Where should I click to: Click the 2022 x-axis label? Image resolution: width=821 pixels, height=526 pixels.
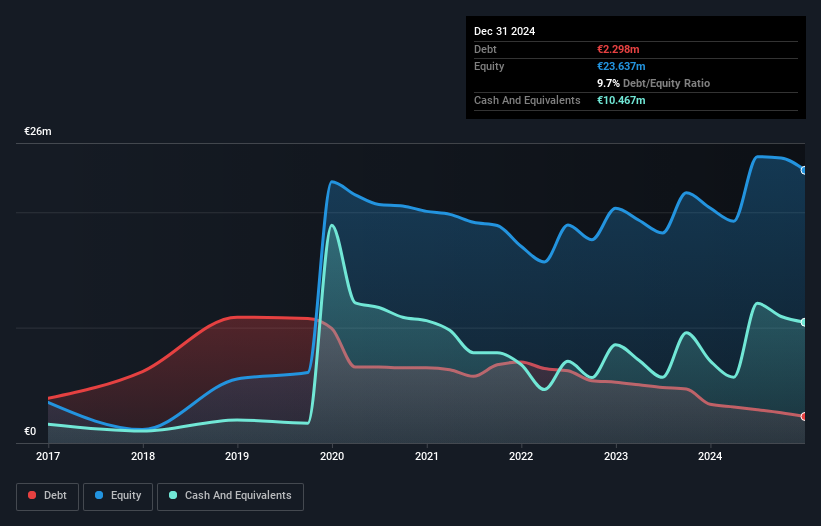521,456
